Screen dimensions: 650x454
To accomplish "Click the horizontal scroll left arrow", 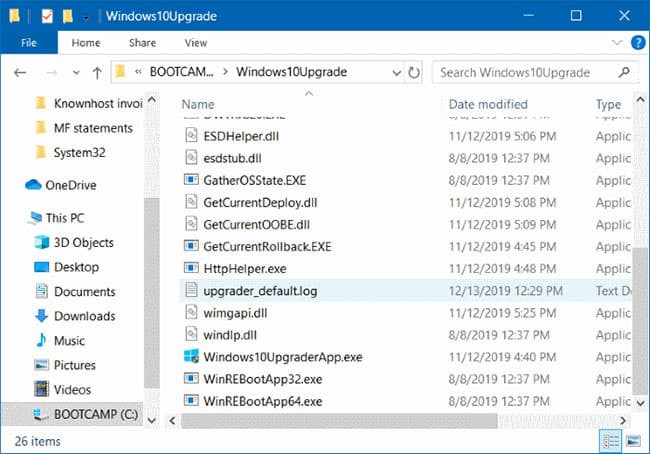I will point(172,421).
